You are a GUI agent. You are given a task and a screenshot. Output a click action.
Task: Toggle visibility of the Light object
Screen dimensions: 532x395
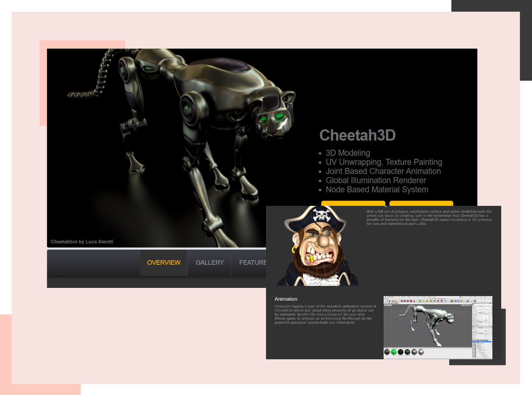tap(473, 344)
